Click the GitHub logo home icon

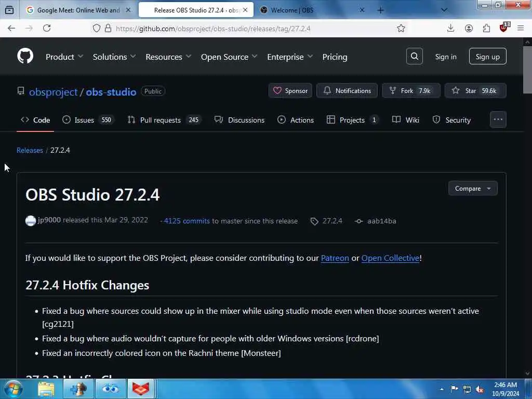25,56
